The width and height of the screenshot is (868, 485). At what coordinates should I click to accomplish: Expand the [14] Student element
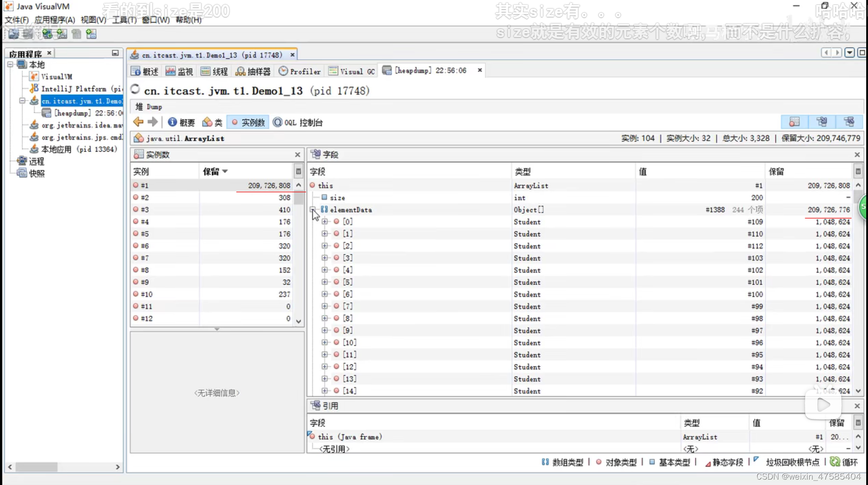click(325, 391)
